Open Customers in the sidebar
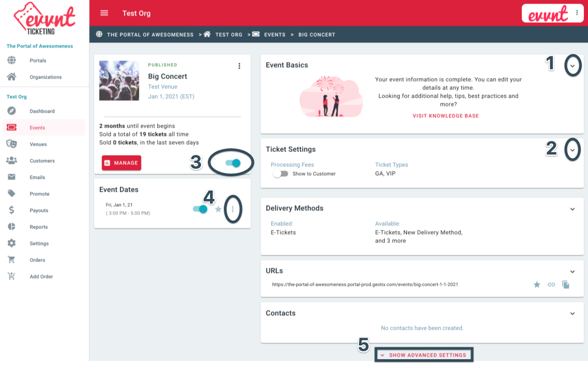The image size is (588, 368). 42,160
